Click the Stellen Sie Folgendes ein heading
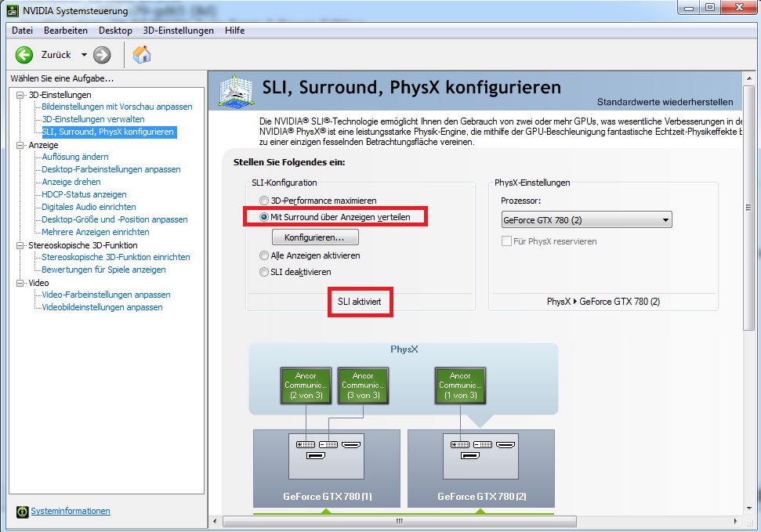761x532 pixels. (289, 163)
